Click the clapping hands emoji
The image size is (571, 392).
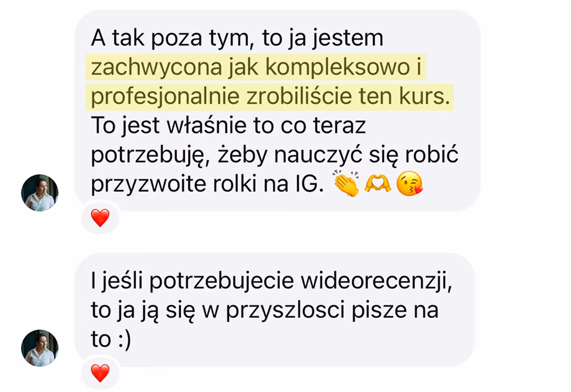coord(347,183)
